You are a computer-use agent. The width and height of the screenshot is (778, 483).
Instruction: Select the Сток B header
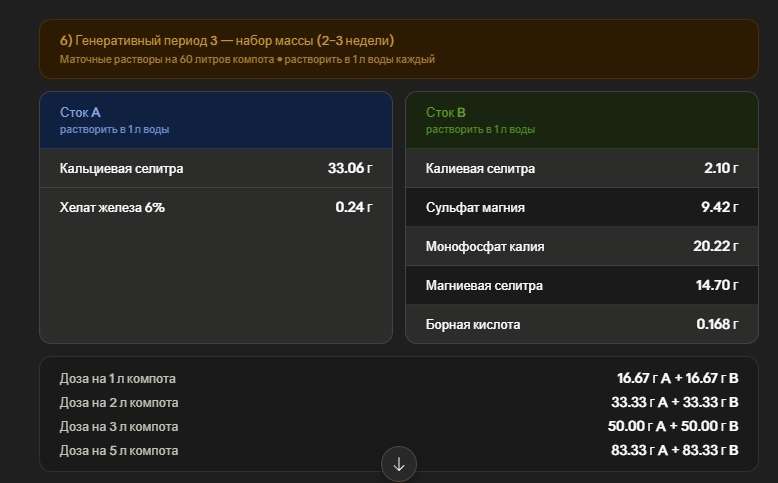click(x=582, y=120)
